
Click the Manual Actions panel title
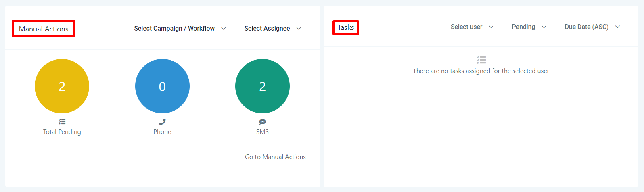pos(44,29)
